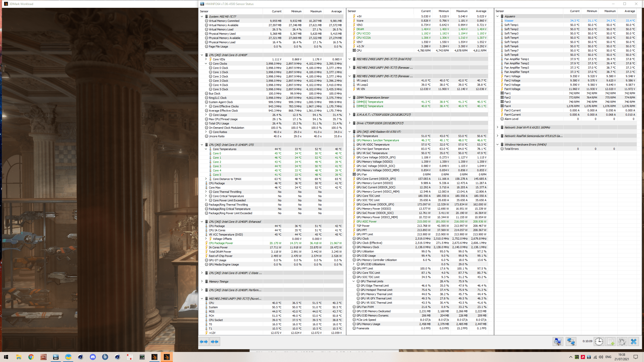Image resolution: width=644 pixels, height=362 pixels.
Task: Click the blue X close sensors icon
Action: click(634, 342)
